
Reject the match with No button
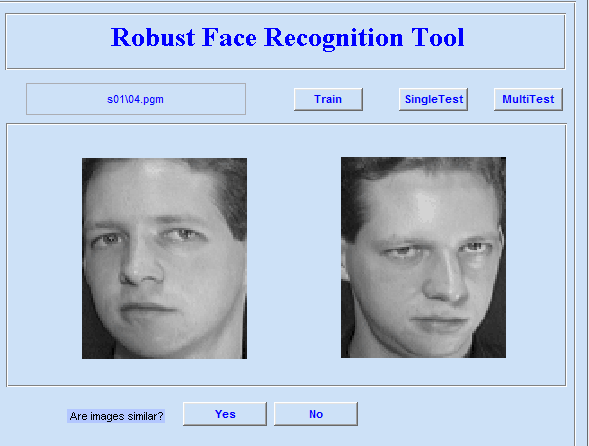click(316, 414)
